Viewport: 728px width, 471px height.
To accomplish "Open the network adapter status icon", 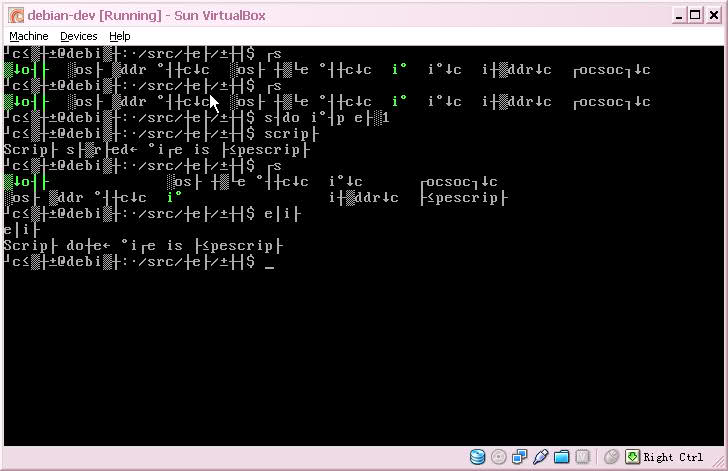I will [x=519, y=457].
